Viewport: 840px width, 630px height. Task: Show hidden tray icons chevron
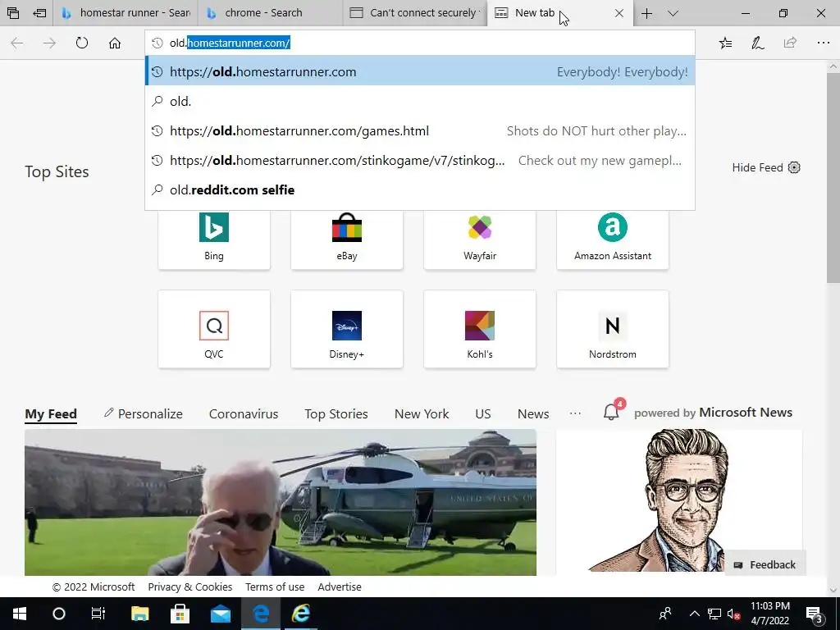(x=694, y=614)
